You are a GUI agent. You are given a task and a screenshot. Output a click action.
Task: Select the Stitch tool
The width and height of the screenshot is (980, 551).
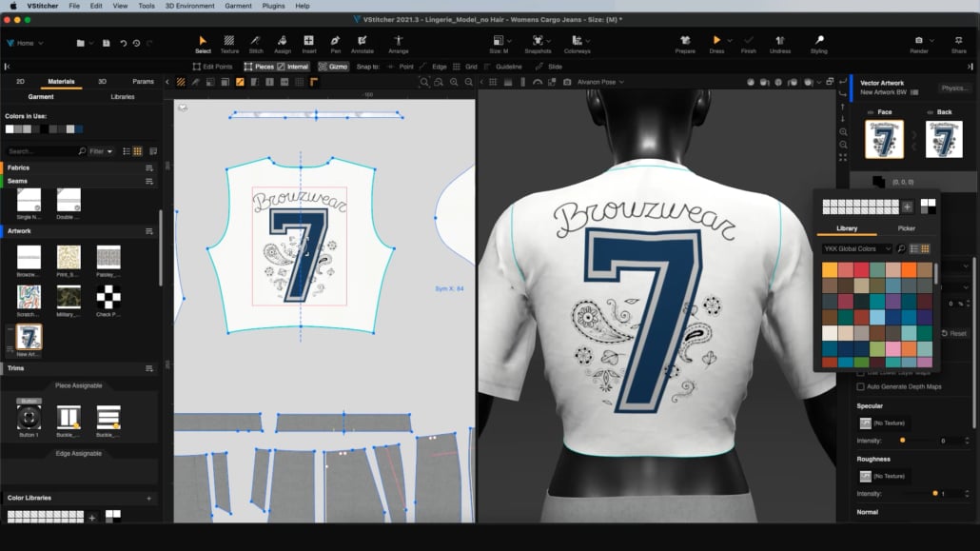click(x=256, y=44)
